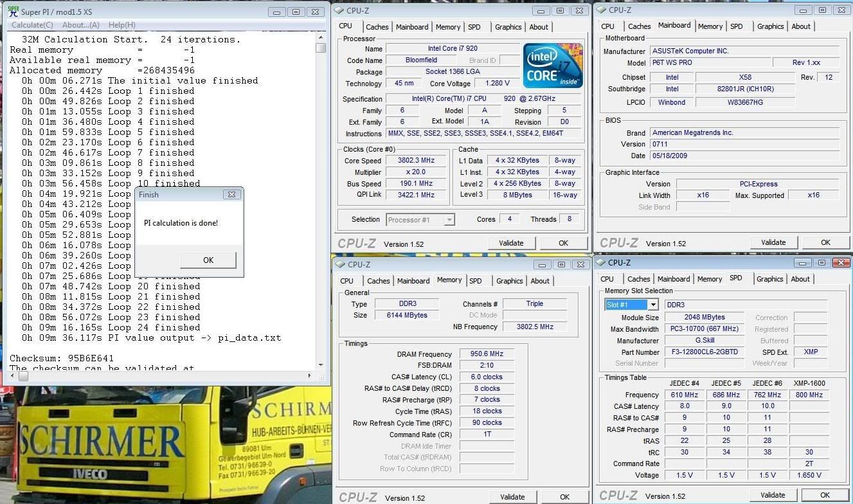Click OK in the CPU-Z processor window
The width and height of the screenshot is (853, 504).
pyautogui.click(x=564, y=243)
